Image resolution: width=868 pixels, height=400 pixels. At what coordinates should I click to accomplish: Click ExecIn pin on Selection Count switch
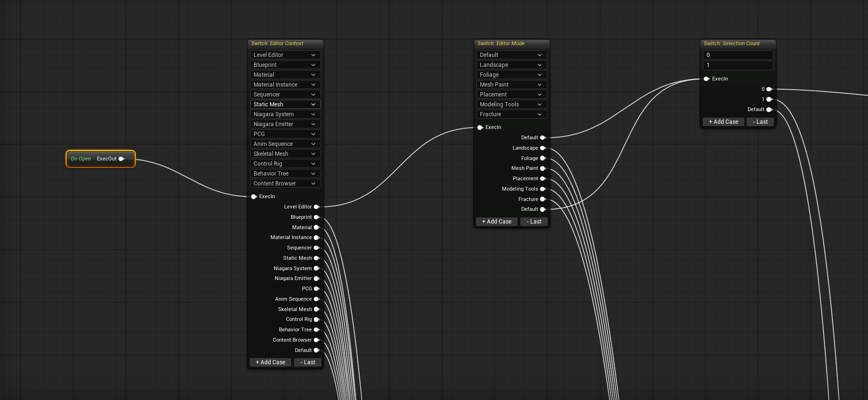[x=707, y=79]
